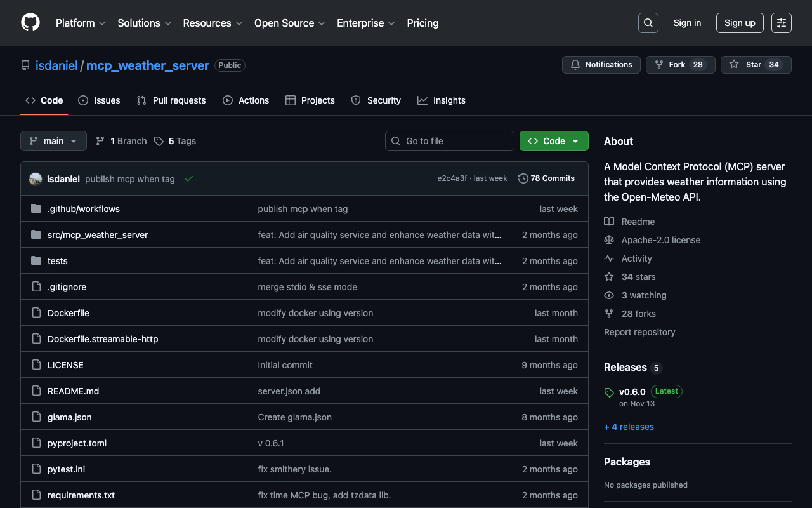Click the tests folder icon

[36, 261]
